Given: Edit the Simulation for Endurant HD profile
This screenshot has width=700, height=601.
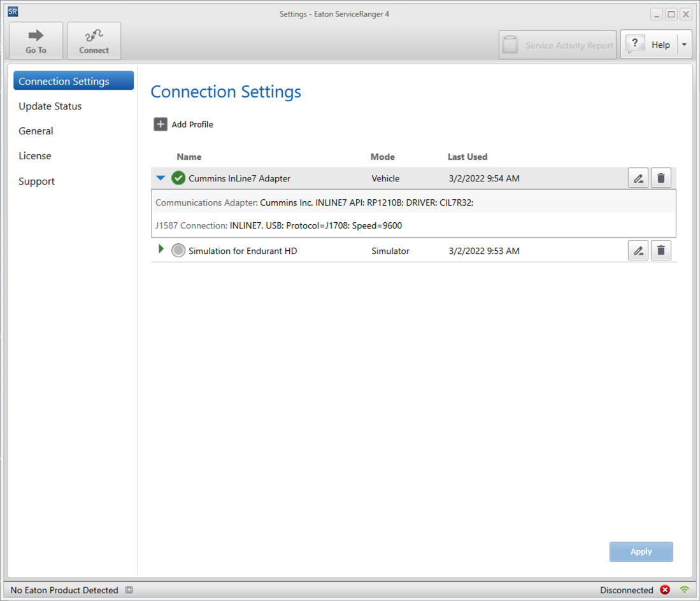Looking at the screenshot, I should coord(638,250).
